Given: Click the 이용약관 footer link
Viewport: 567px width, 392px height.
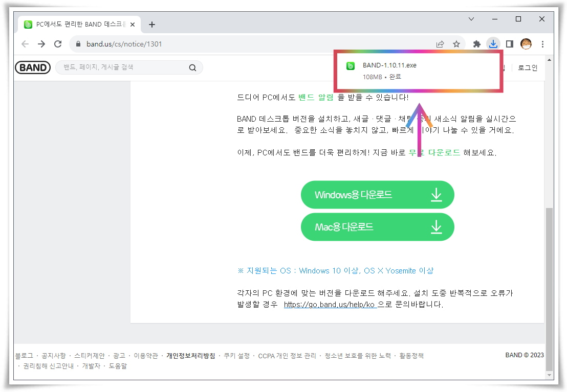Looking at the screenshot, I should click(x=146, y=356).
